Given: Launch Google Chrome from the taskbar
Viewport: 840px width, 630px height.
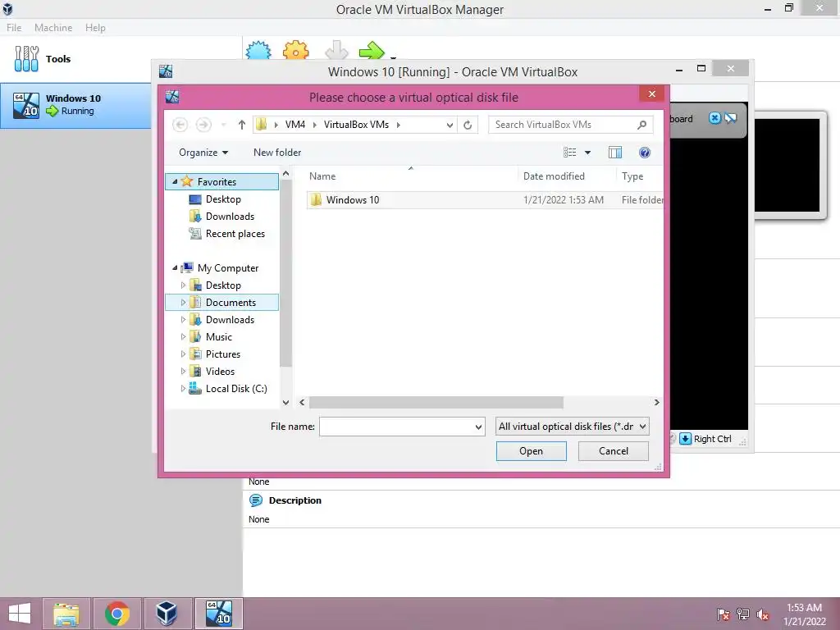Looking at the screenshot, I should click(x=116, y=614).
